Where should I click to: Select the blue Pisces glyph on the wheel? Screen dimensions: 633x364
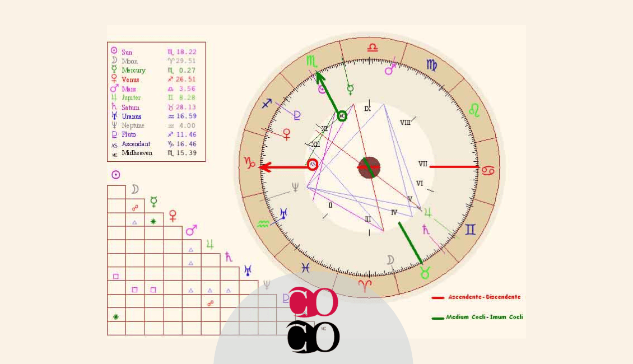point(306,268)
